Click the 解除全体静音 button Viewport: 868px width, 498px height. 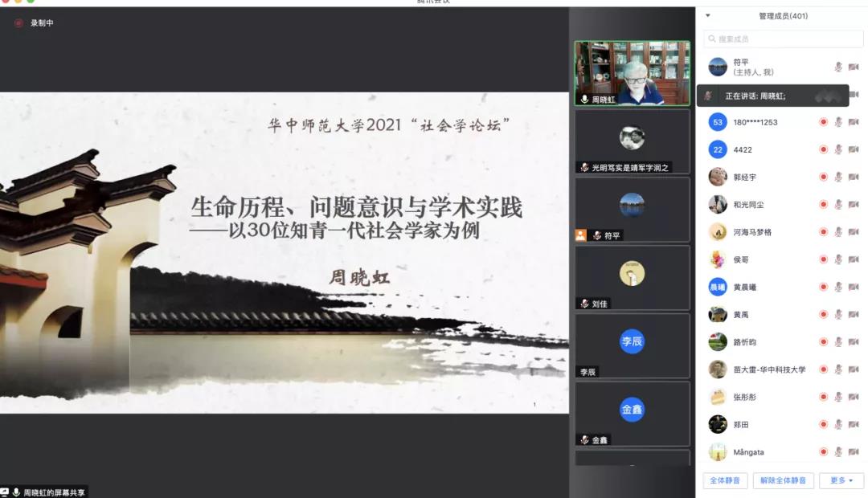click(x=783, y=480)
